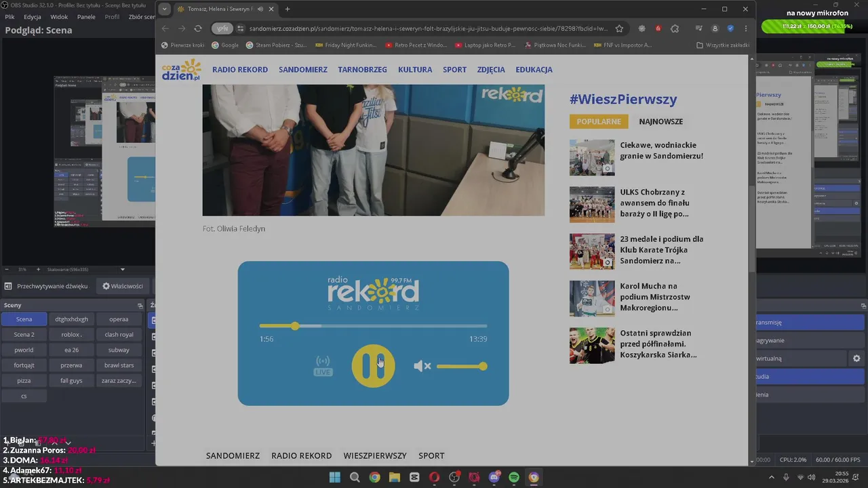Click the WIESZPIERWSZY footer link
The width and height of the screenshot is (868, 488).
click(x=375, y=455)
